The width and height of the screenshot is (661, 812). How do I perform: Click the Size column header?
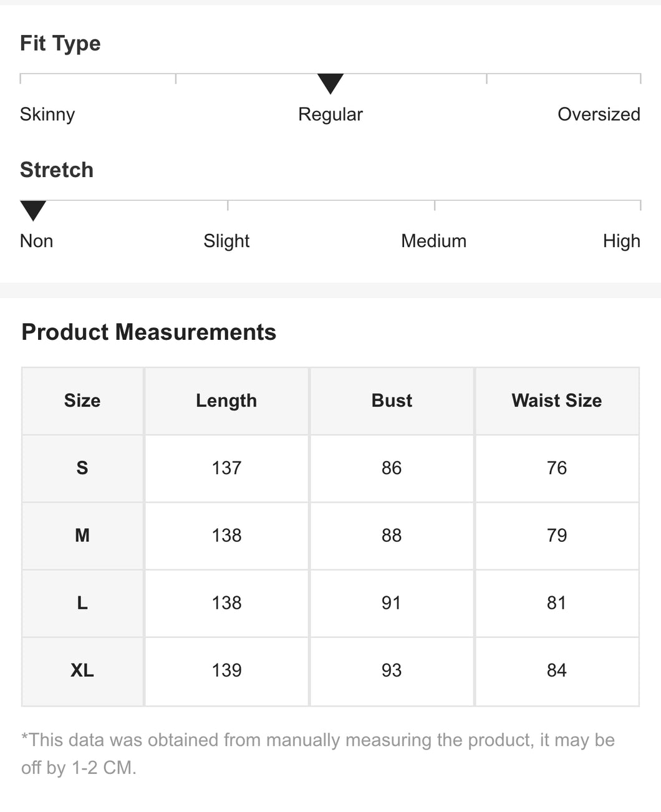(82, 400)
